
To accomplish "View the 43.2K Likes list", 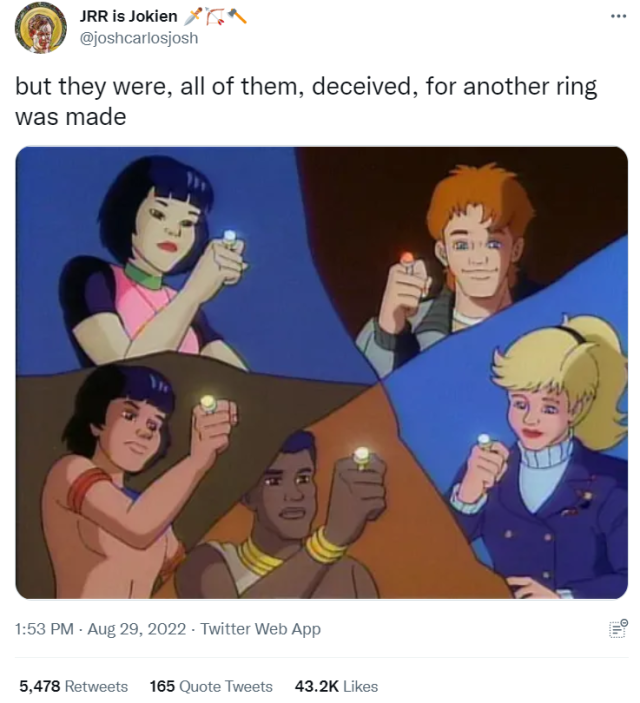I will (x=336, y=686).
